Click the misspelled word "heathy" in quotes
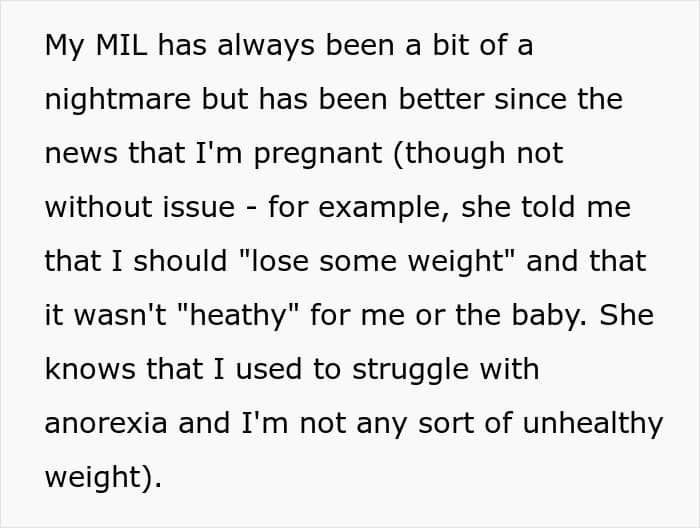The image size is (700, 528). pyautogui.click(x=238, y=315)
